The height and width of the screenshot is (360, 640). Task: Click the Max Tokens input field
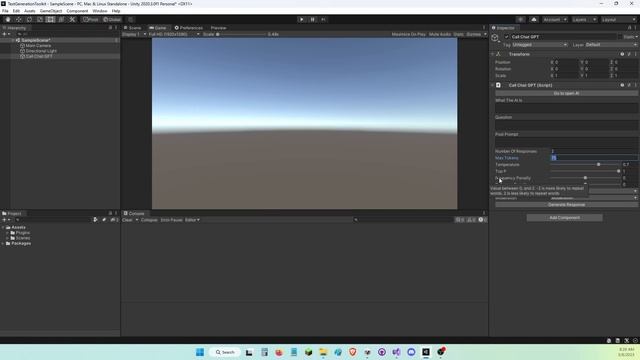point(594,158)
